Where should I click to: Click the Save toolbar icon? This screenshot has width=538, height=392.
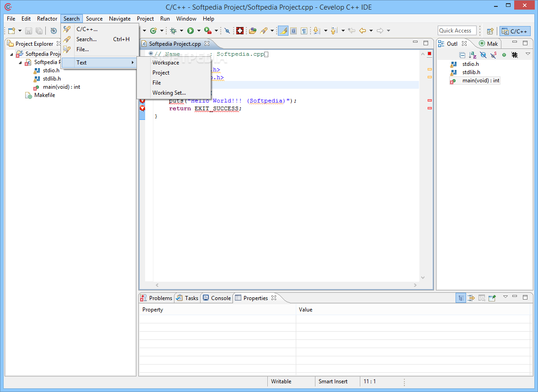[29, 31]
